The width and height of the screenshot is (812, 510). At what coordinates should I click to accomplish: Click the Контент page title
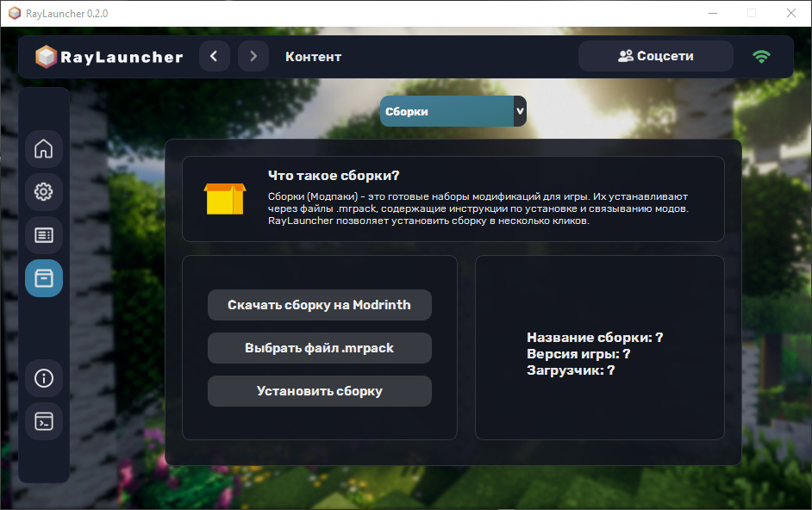pyautogui.click(x=313, y=57)
